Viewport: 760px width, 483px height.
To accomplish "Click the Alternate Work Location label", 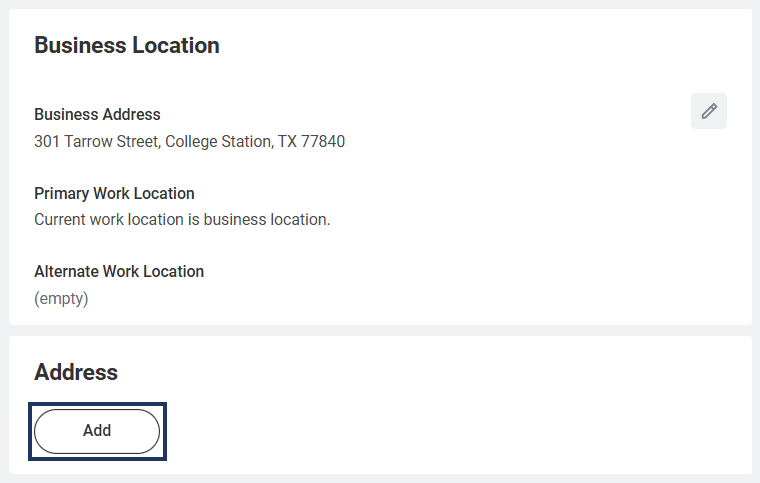I will (119, 271).
